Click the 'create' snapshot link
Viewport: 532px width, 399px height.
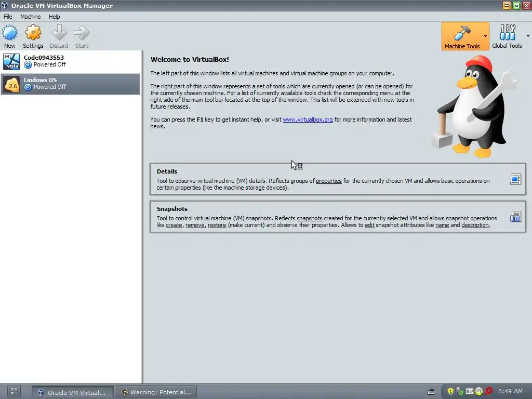pos(174,225)
